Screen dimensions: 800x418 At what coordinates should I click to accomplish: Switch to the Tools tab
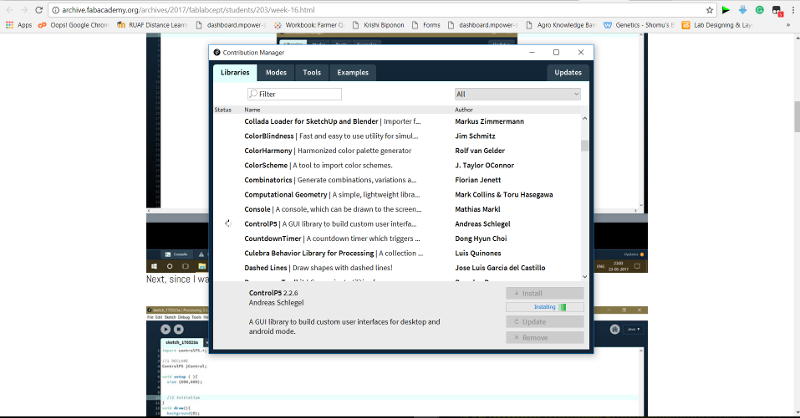(x=312, y=72)
